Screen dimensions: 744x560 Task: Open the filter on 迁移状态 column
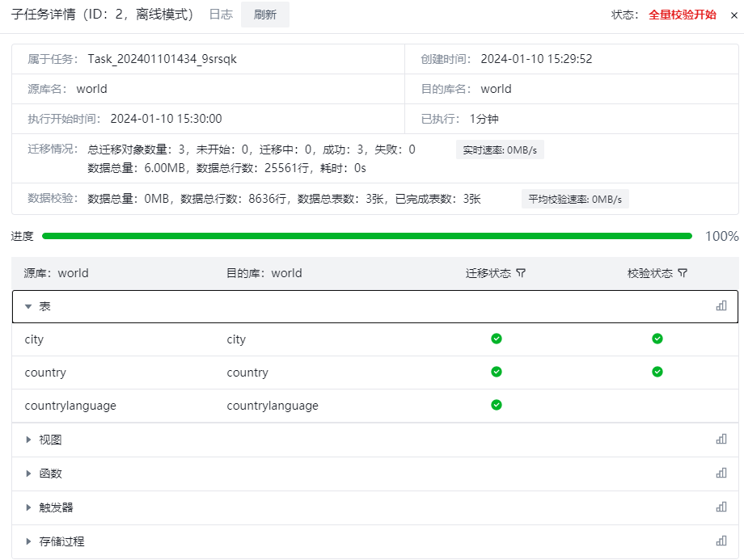point(522,273)
